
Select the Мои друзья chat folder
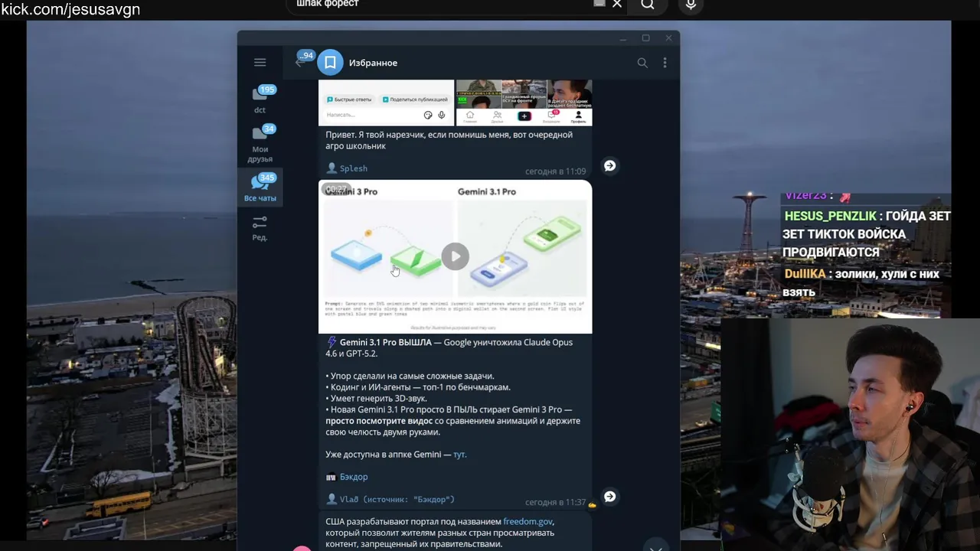tap(260, 145)
